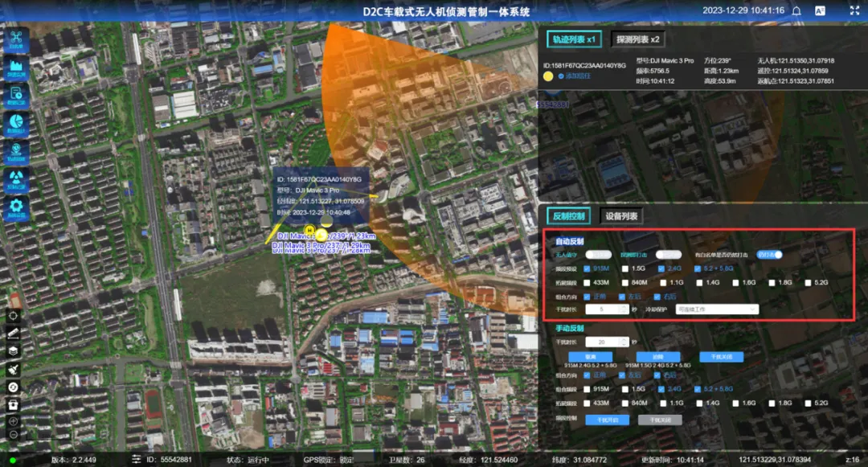Uncheck 左后 direction in manual 组合方向 row
This screenshot has height=467, width=868.
coord(621,375)
